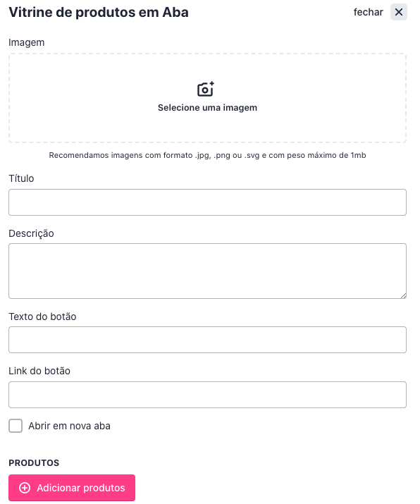The width and height of the screenshot is (420, 504).
Task: Click "Selecione uma imagem" text
Action: coord(207,108)
